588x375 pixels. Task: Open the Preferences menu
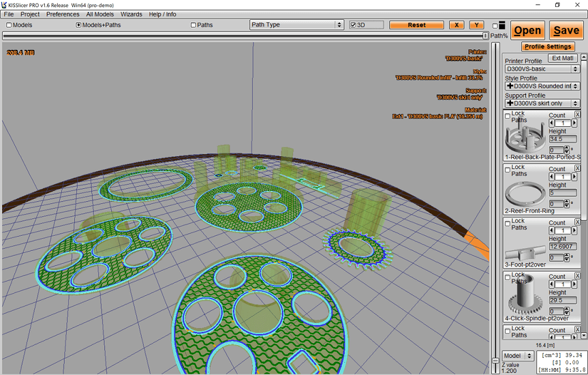tap(63, 14)
